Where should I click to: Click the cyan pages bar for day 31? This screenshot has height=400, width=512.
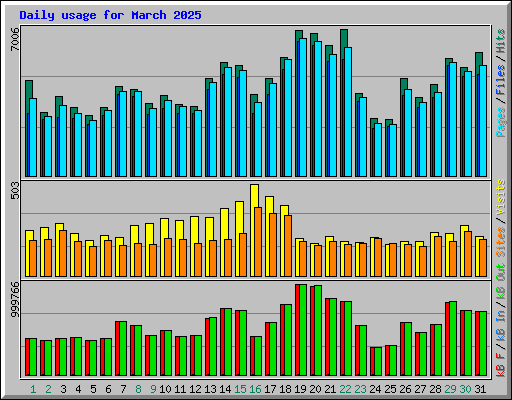pyautogui.click(x=483, y=121)
